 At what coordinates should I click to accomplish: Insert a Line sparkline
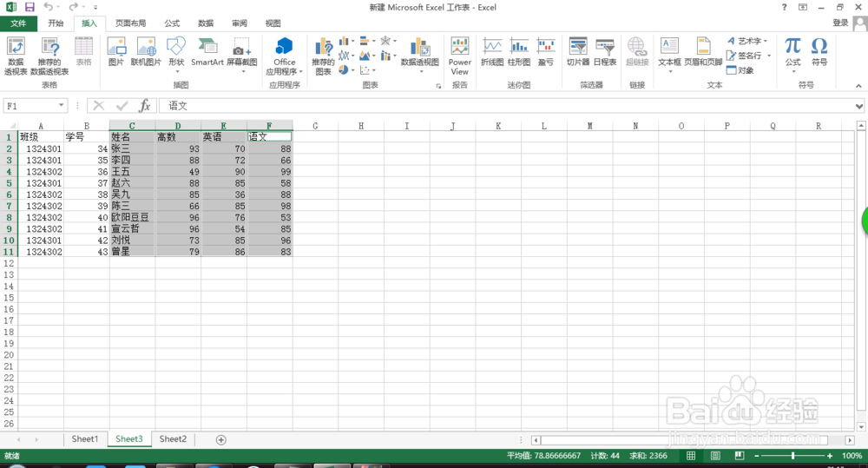pos(492,51)
